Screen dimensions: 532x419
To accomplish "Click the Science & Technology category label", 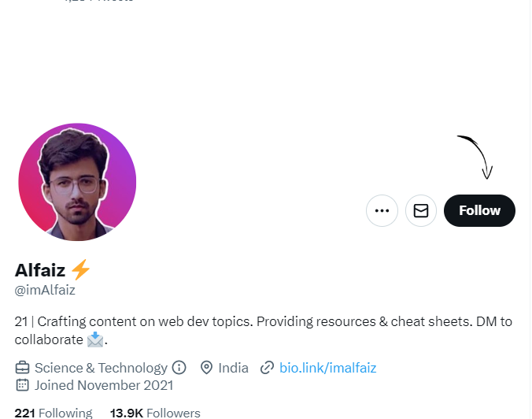I will (x=101, y=368).
